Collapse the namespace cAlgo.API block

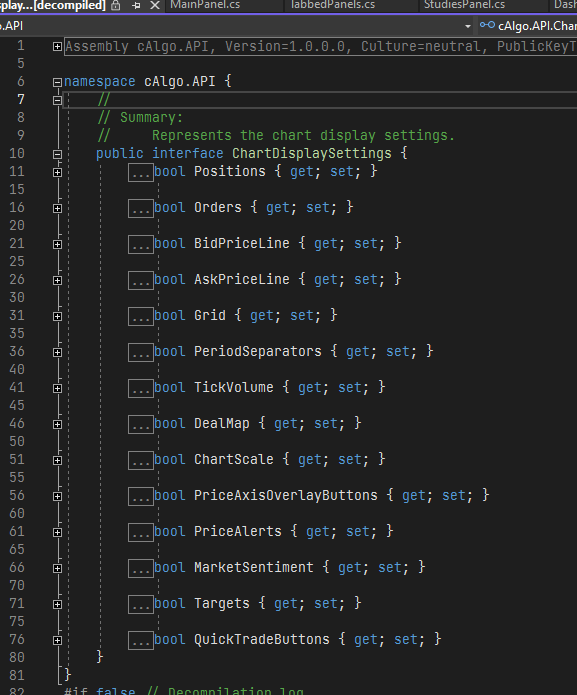pyautogui.click(x=57, y=82)
